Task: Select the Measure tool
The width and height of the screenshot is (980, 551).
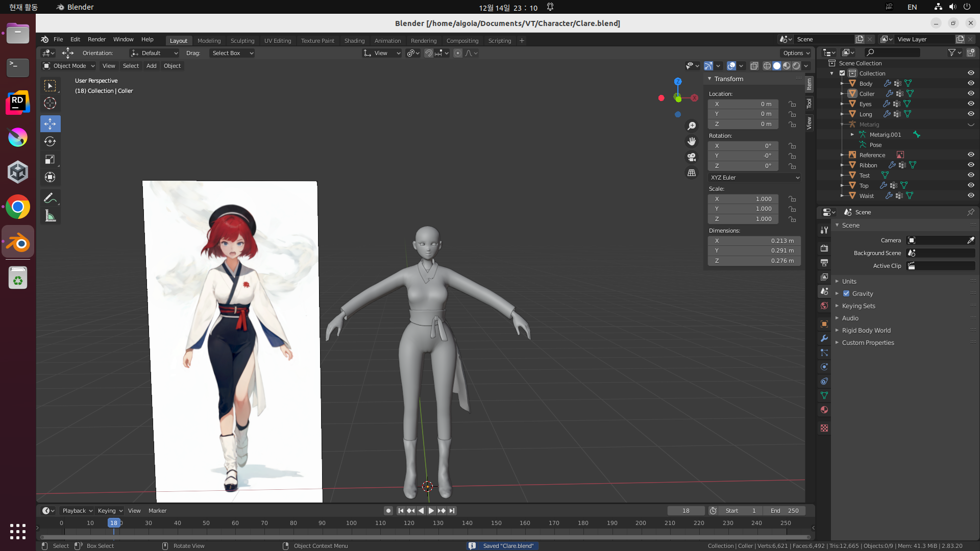Action: click(50, 216)
